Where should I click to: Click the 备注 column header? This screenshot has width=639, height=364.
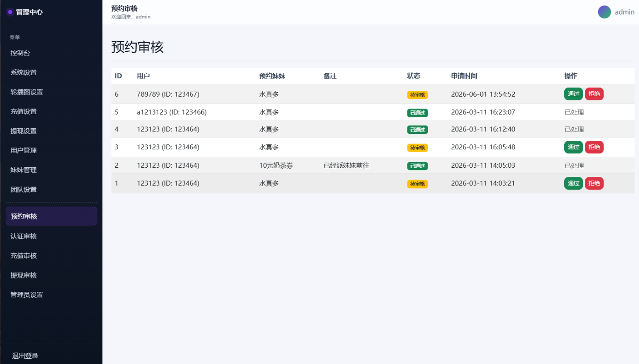(x=330, y=76)
